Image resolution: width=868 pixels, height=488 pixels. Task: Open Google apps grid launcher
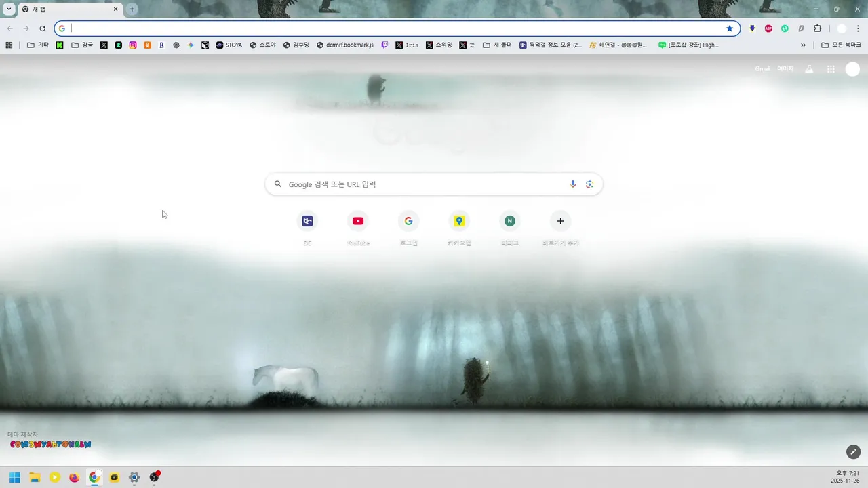[831, 68]
